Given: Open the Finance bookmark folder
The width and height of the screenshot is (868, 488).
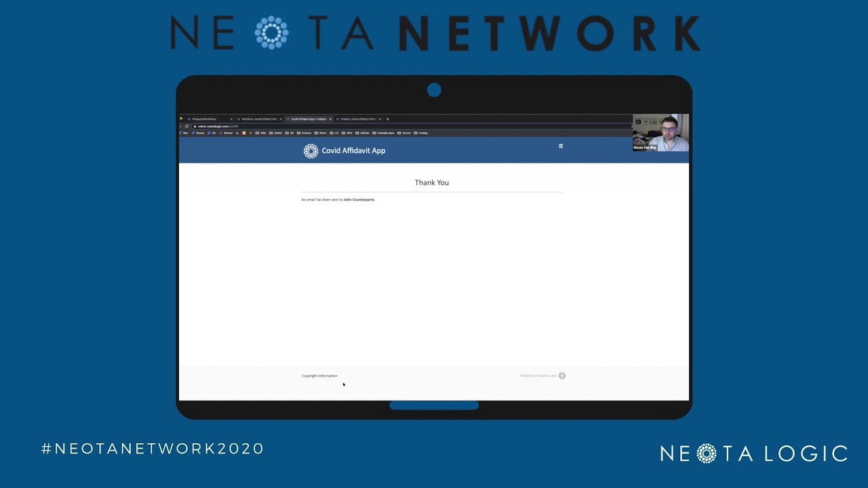Looking at the screenshot, I should [x=304, y=133].
